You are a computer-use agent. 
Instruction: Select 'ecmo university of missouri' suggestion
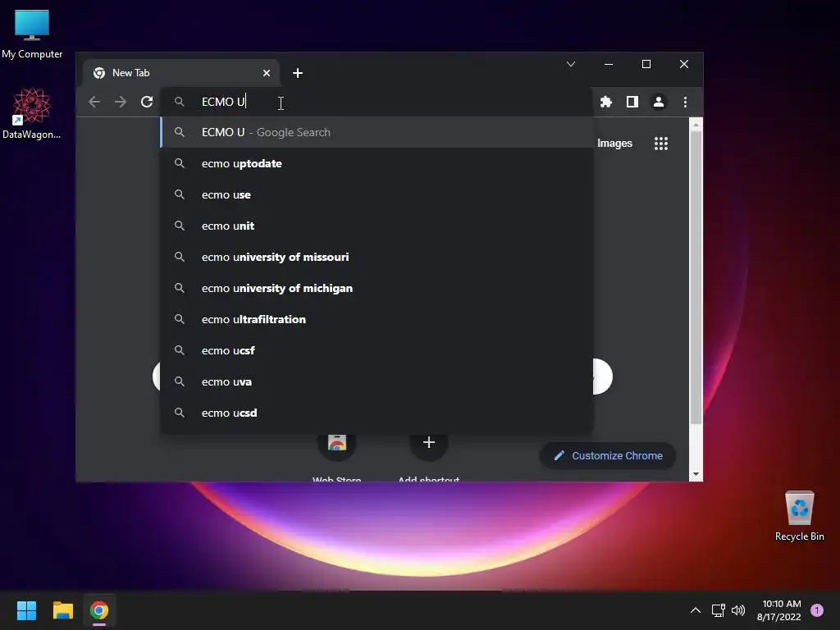tap(377, 257)
